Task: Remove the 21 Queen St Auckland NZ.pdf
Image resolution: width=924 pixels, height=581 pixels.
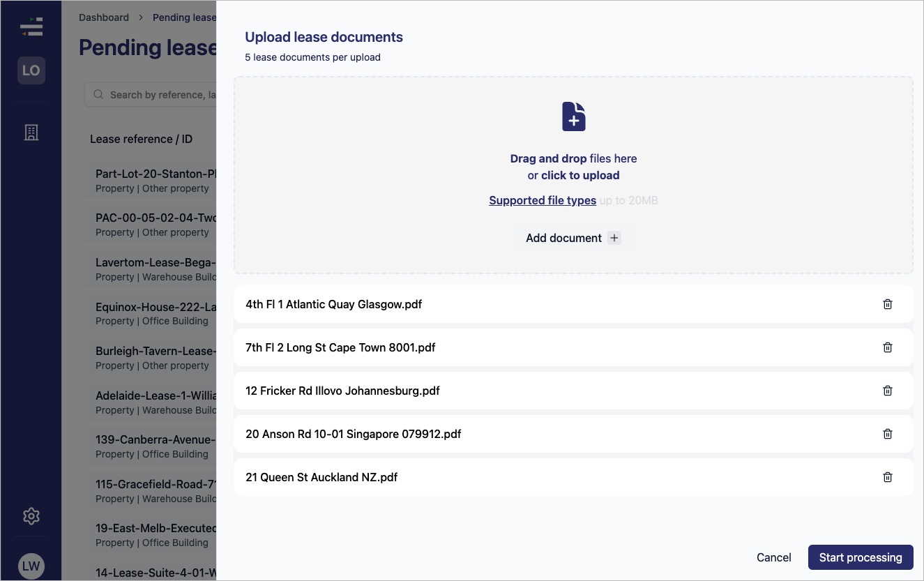Action: point(887,477)
